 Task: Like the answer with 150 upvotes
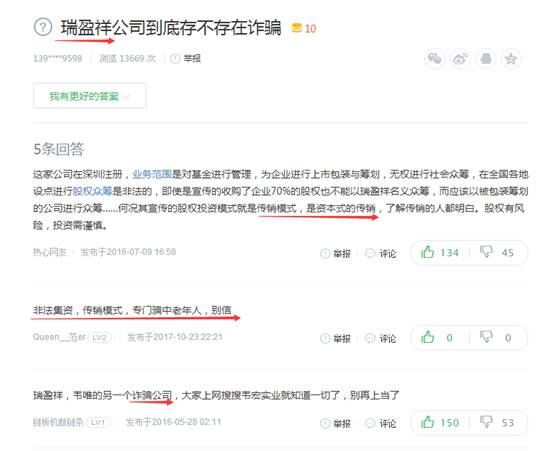click(440, 423)
